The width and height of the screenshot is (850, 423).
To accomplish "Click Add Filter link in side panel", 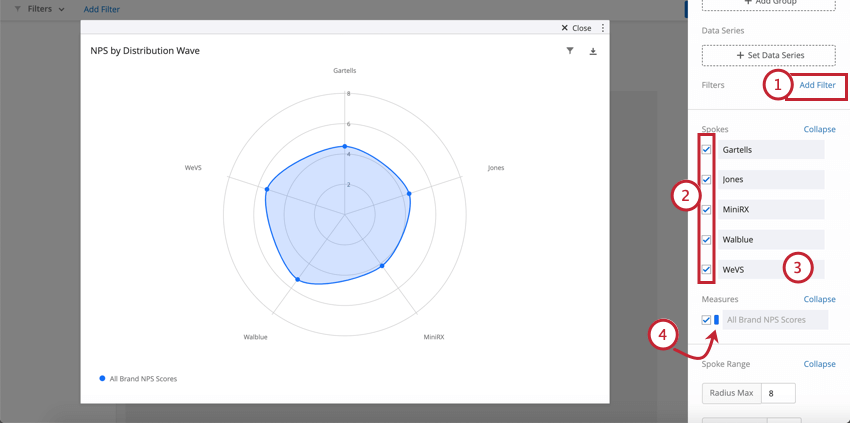I will 817,85.
